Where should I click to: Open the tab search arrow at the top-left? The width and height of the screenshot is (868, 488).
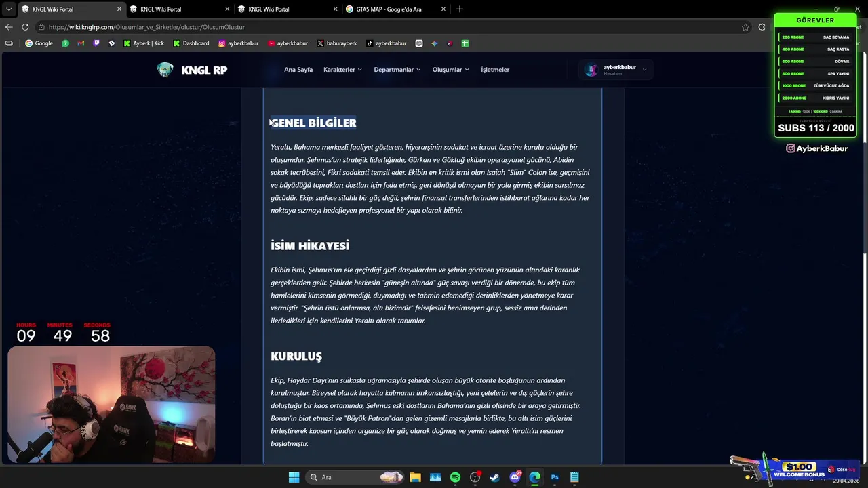click(9, 9)
